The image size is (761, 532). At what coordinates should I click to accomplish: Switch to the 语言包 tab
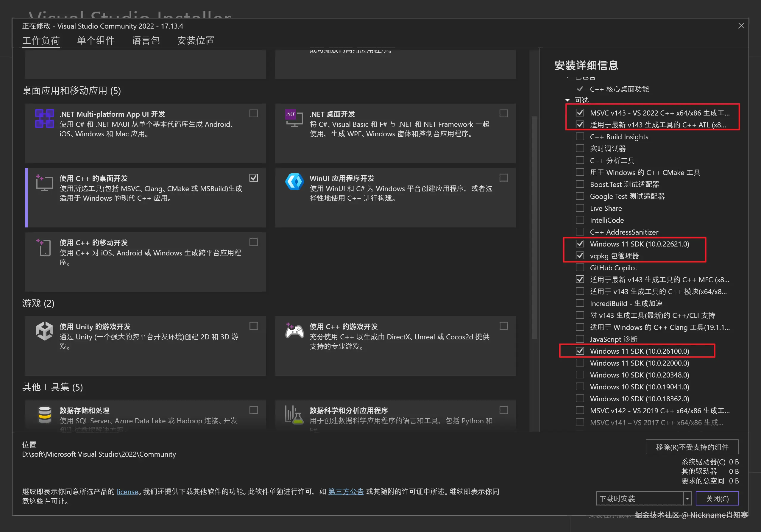click(x=146, y=40)
